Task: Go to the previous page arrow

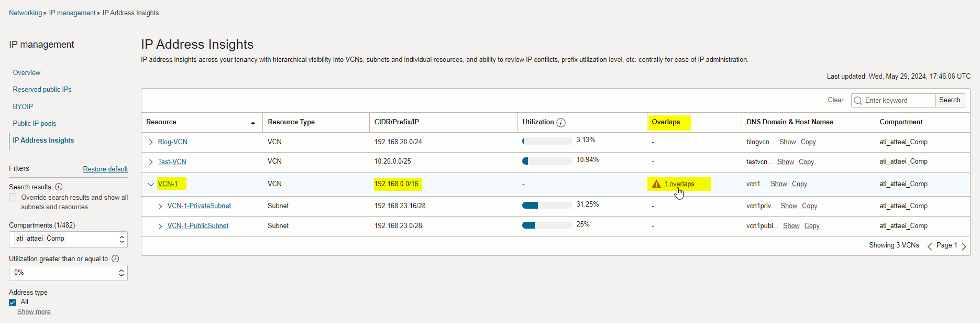Action: (930, 246)
